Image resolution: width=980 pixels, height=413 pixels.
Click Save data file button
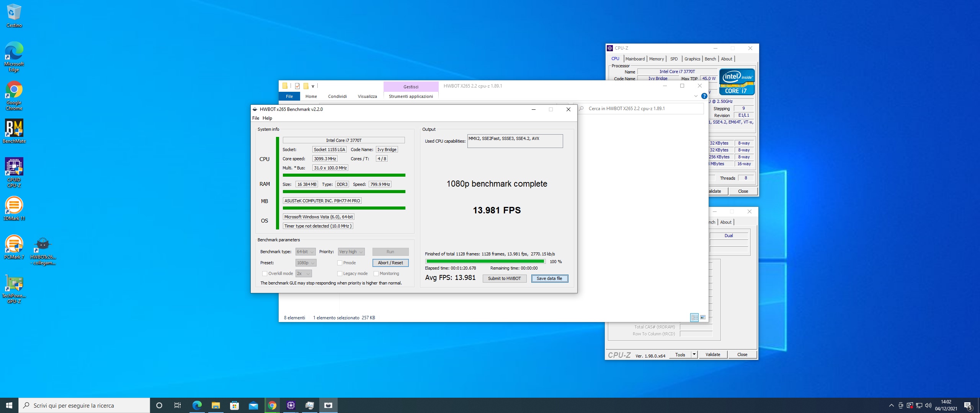(549, 278)
